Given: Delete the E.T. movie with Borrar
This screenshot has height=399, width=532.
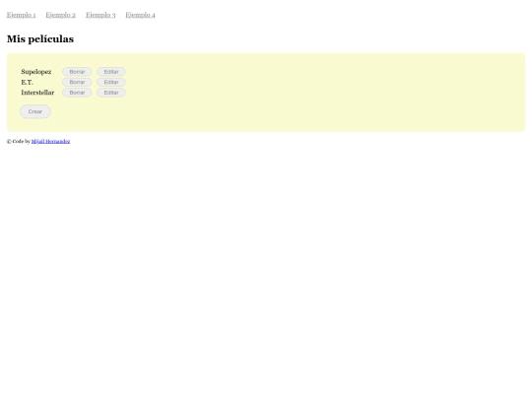Looking at the screenshot, I should (77, 82).
